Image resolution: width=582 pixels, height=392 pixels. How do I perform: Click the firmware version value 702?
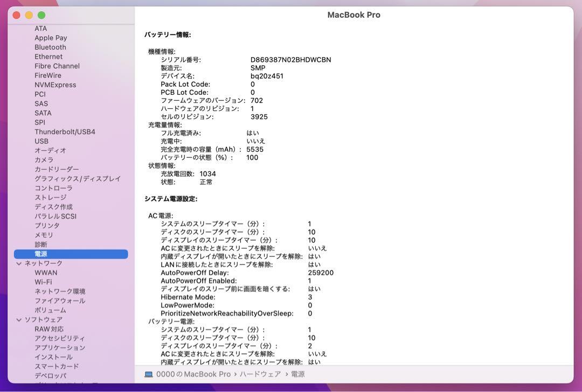coord(257,101)
